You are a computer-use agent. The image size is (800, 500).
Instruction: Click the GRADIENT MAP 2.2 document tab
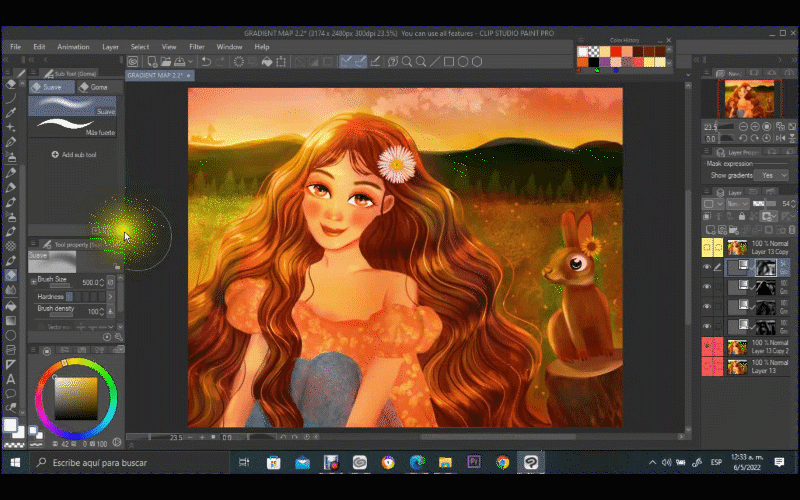pos(152,75)
